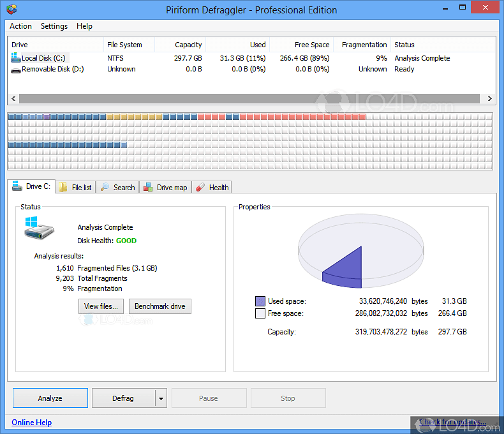Click the '266.4 GB (89%)' free space cell
Viewport: 504px width, 434px height.
coord(305,58)
